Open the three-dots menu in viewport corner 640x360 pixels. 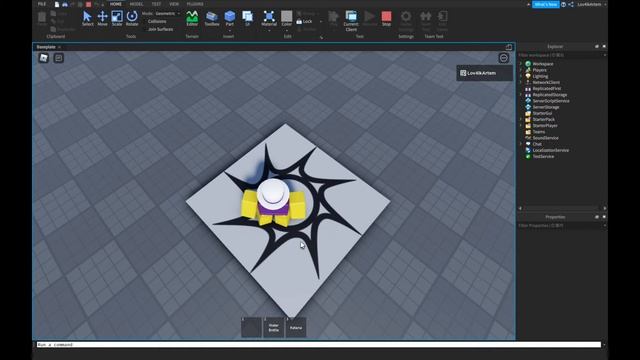click(504, 58)
